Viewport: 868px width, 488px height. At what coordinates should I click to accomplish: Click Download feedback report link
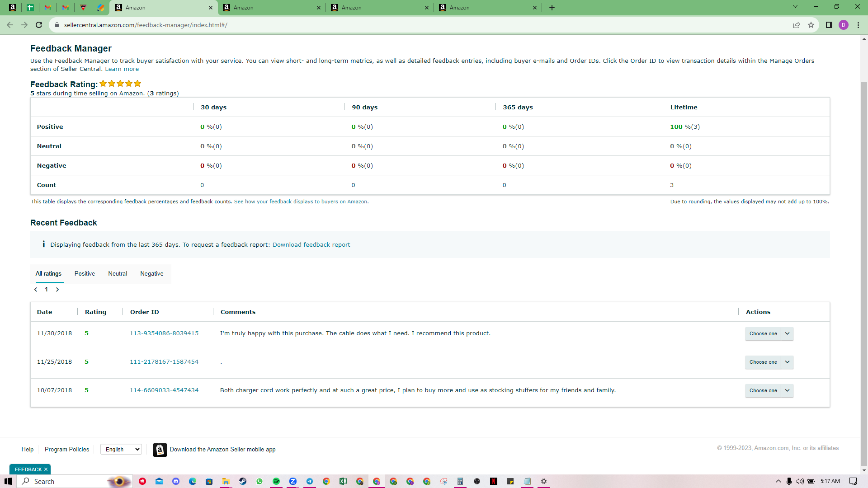(x=311, y=245)
